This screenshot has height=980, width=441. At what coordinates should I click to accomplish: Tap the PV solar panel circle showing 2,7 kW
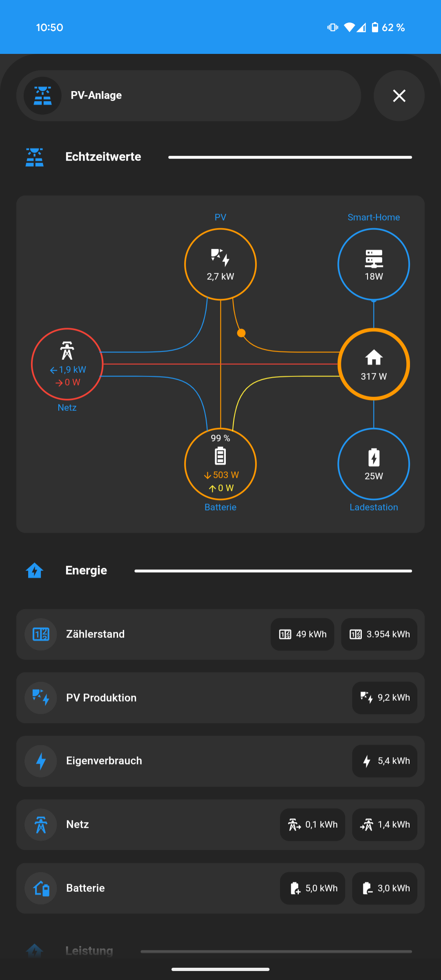click(x=220, y=264)
